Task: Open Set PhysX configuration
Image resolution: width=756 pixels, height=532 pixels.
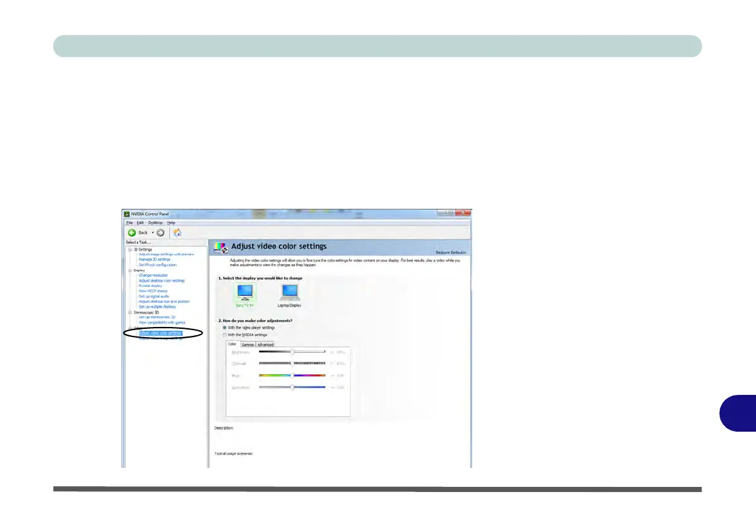Action: pyautogui.click(x=158, y=265)
